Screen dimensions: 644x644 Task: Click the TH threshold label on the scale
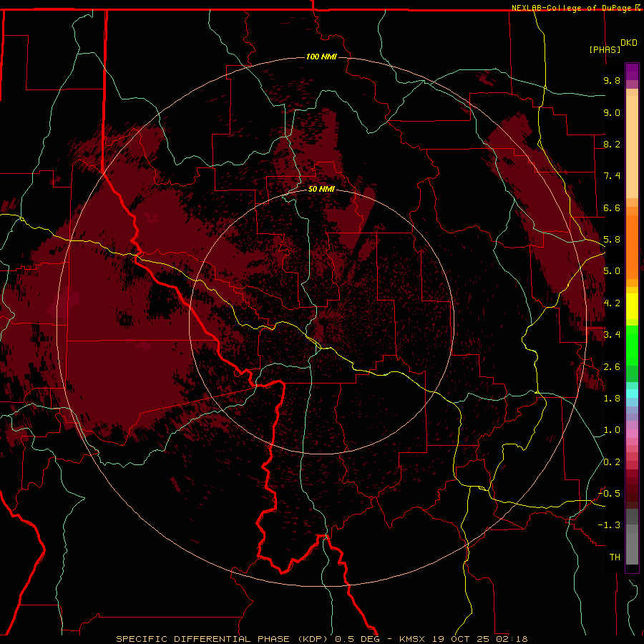point(615,557)
